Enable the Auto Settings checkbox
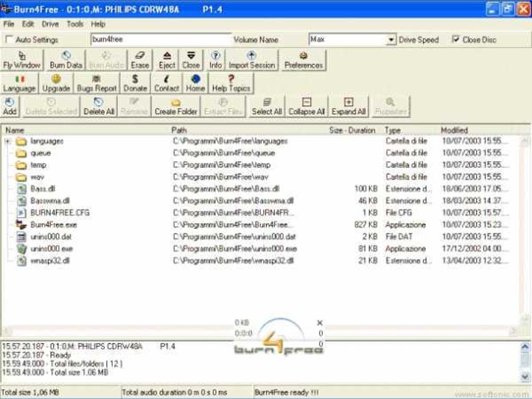Image resolution: width=532 pixels, height=399 pixels. click(x=9, y=40)
